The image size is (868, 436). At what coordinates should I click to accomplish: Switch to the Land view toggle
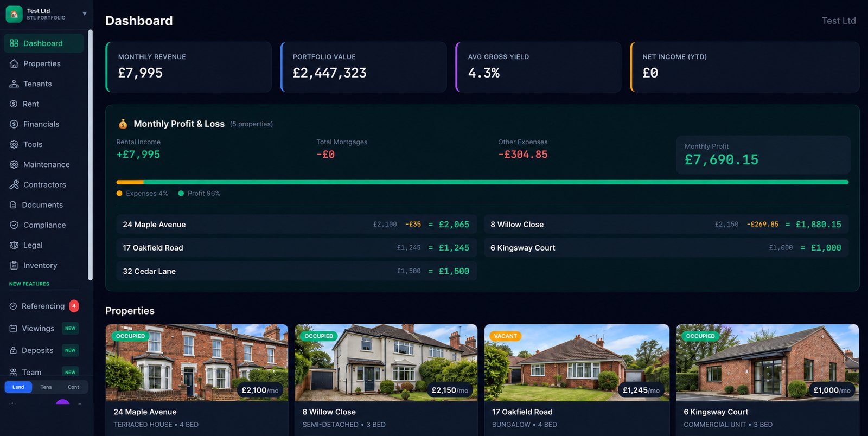tap(18, 387)
